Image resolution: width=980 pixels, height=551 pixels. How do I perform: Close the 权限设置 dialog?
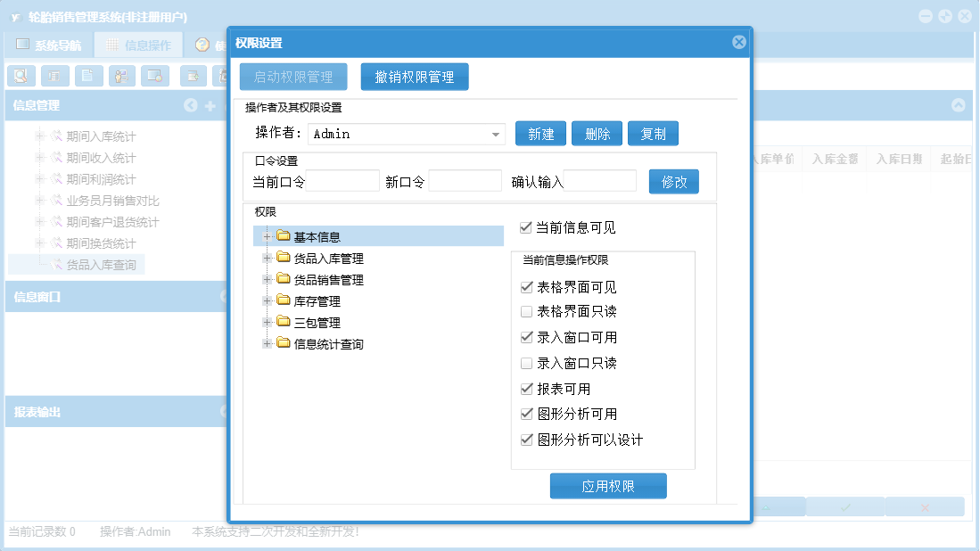738,42
